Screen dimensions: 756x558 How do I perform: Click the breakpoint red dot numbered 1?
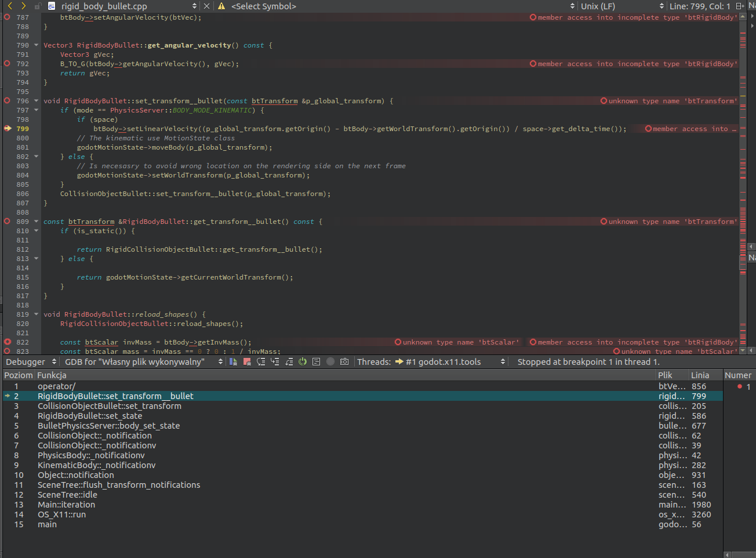click(x=740, y=386)
